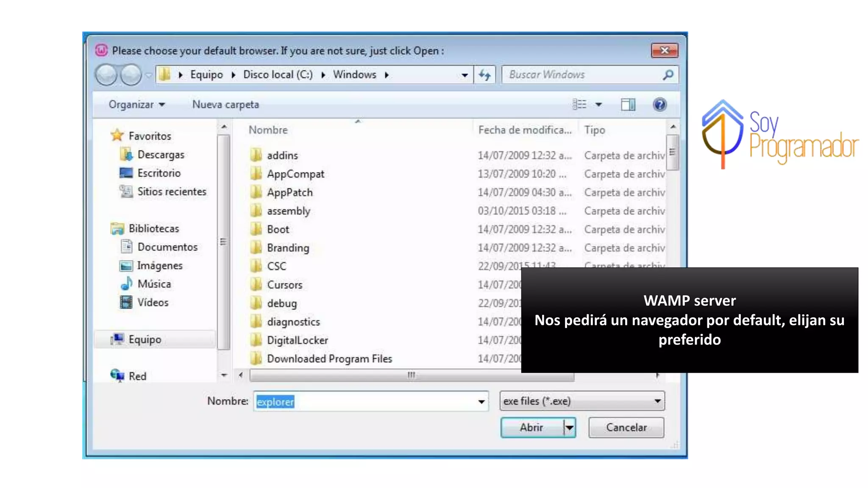Expand the recent pages arrow near nav buttons

tap(148, 75)
